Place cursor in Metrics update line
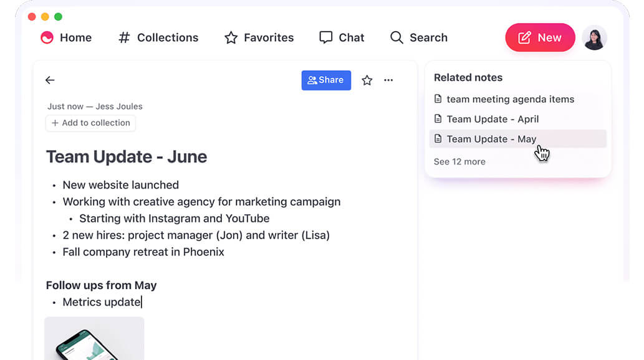The height and width of the screenshot is (360, 644). (x=102, y=302)
